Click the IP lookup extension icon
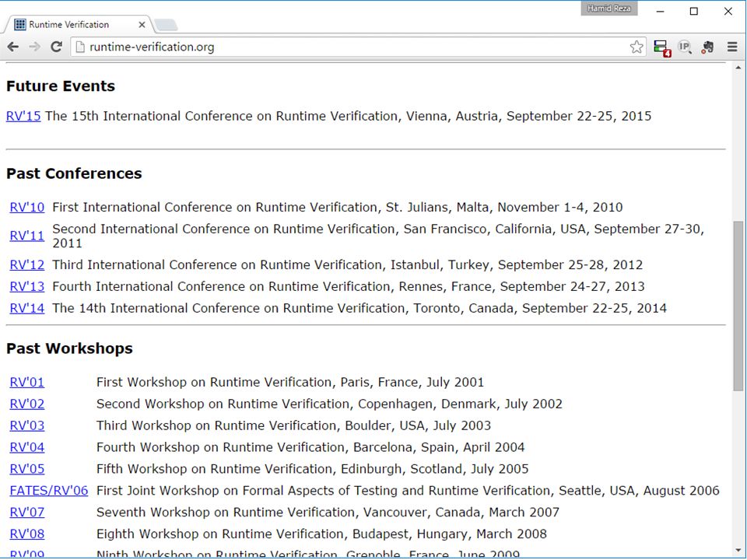 pos(685,47)
